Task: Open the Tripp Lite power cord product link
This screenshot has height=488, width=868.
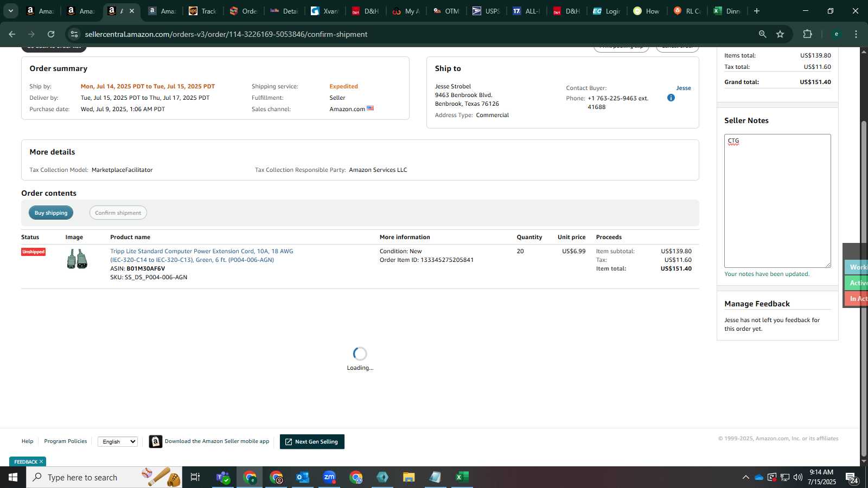Action: click(202, 255)
